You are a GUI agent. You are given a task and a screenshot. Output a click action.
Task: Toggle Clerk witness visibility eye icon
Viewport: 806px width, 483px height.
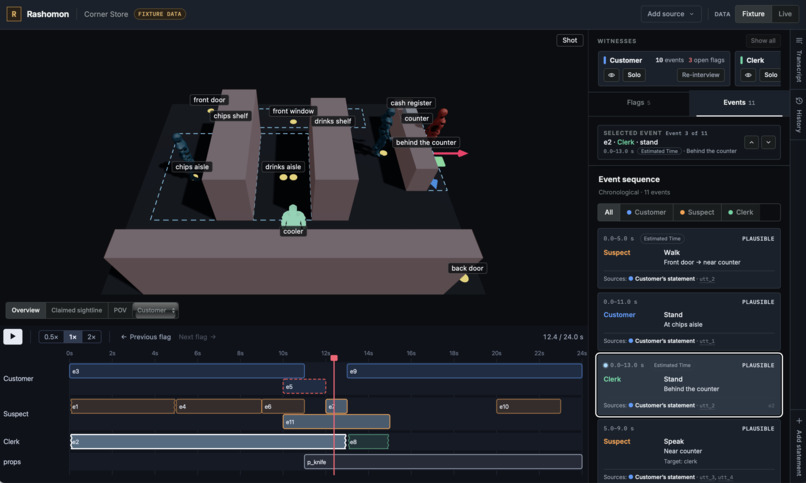pos(748,75)
